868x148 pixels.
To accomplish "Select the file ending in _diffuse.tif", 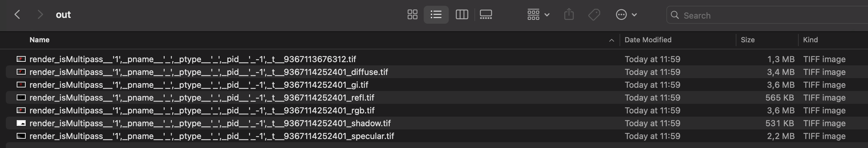I will tap(209, 72).
